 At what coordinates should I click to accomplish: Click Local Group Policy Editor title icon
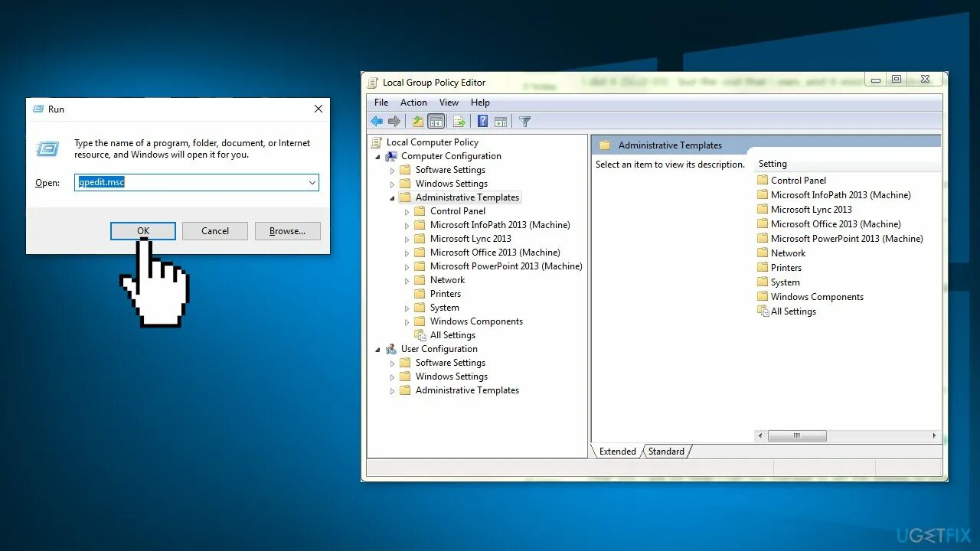click(372, 83)
